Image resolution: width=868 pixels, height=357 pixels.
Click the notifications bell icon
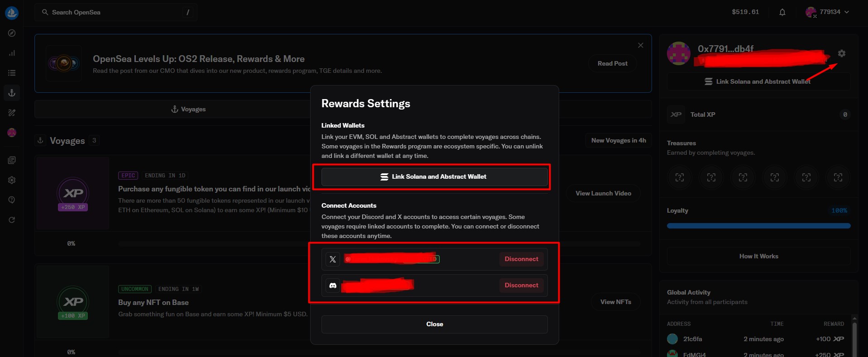tap(782, 12)
